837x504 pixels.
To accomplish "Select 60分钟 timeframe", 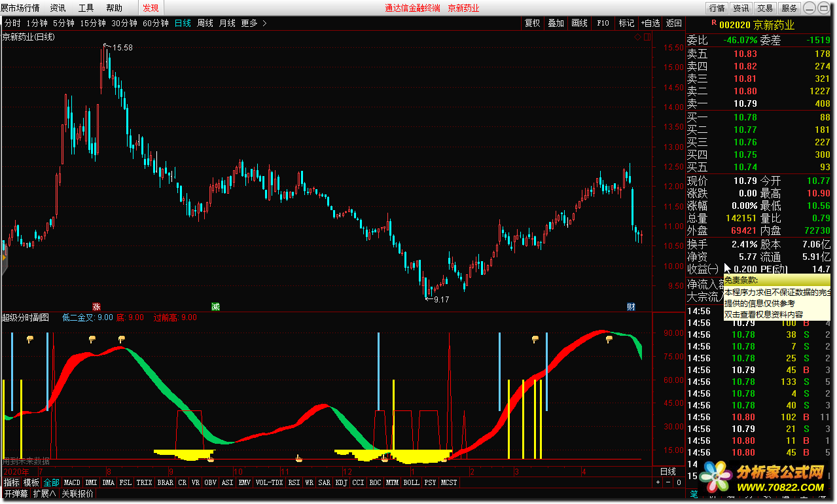I will point(155,23).
